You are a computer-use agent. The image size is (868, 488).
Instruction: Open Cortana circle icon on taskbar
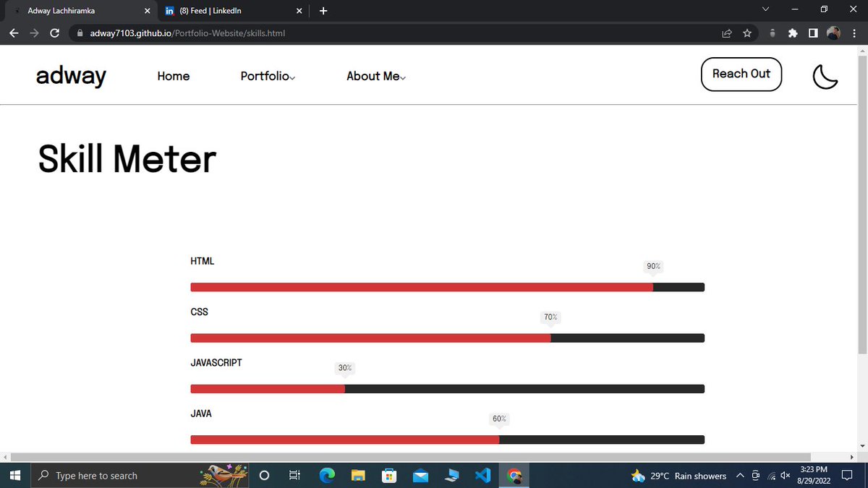click(264, 476)
